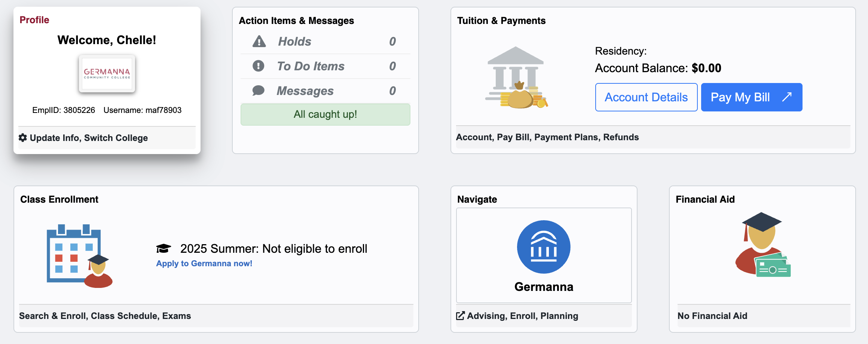868x344 pixels.
Task: Click the Action Items & Messages heading
Action: [296, 21]
